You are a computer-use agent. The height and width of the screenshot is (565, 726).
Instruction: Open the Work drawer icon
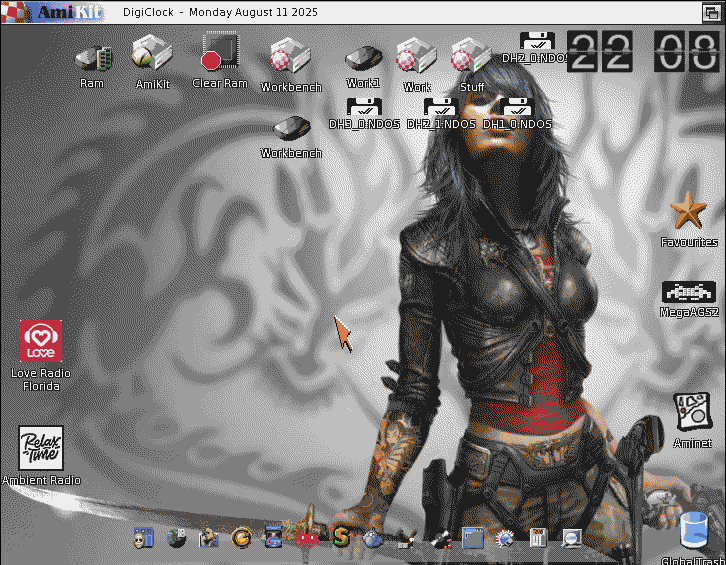[x=416, y=56]
